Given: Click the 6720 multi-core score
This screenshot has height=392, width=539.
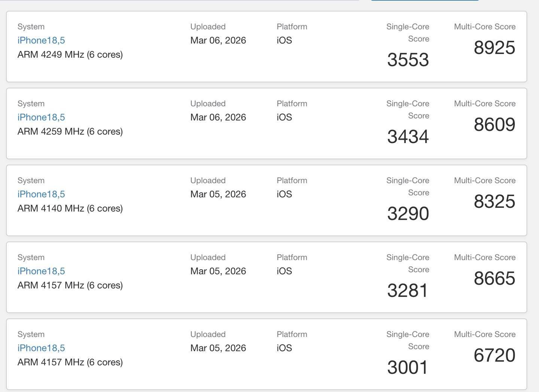Looking at the screenshot, I should pos(494,355).
